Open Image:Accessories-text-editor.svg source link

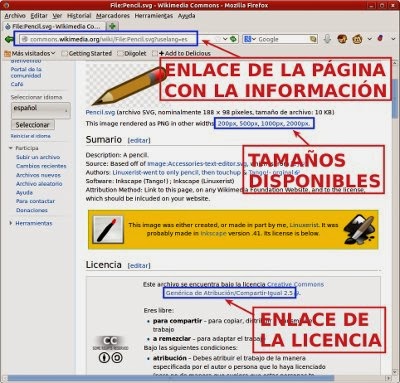coord(197,164)
